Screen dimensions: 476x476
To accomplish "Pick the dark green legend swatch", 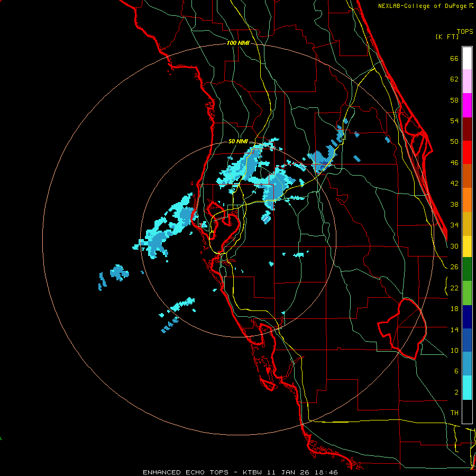I will (x=467, y=269).
